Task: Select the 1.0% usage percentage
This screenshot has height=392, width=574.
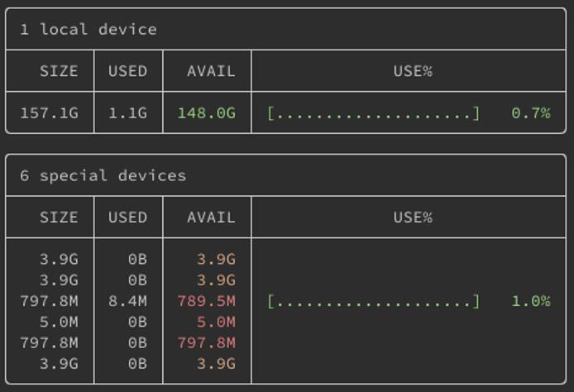Action: point(530,301)
